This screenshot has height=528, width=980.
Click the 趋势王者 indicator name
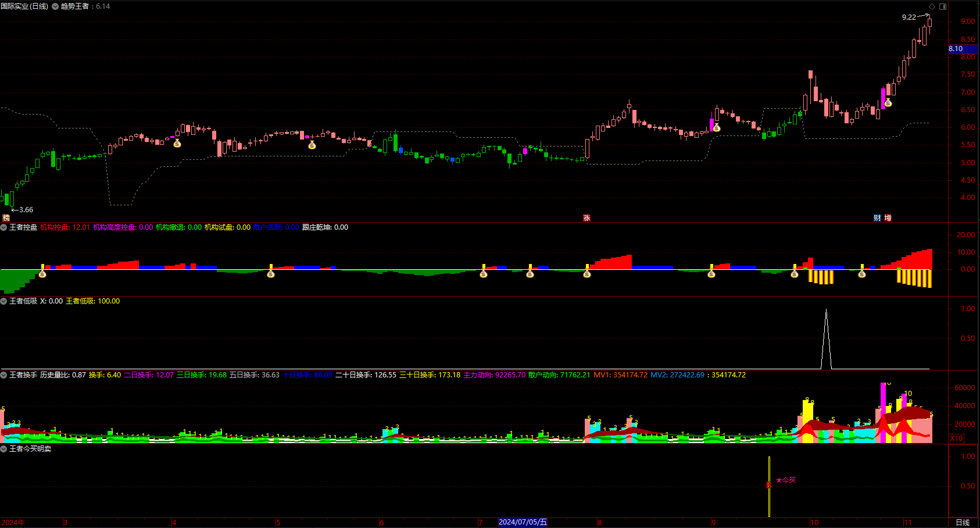(75, 6)
